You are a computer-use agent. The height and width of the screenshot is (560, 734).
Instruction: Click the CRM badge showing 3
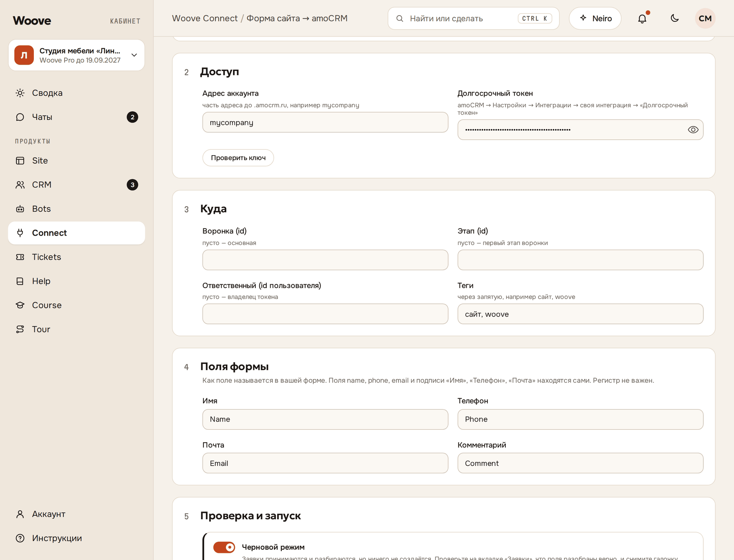pyautogui.click(x=133, y=185)
